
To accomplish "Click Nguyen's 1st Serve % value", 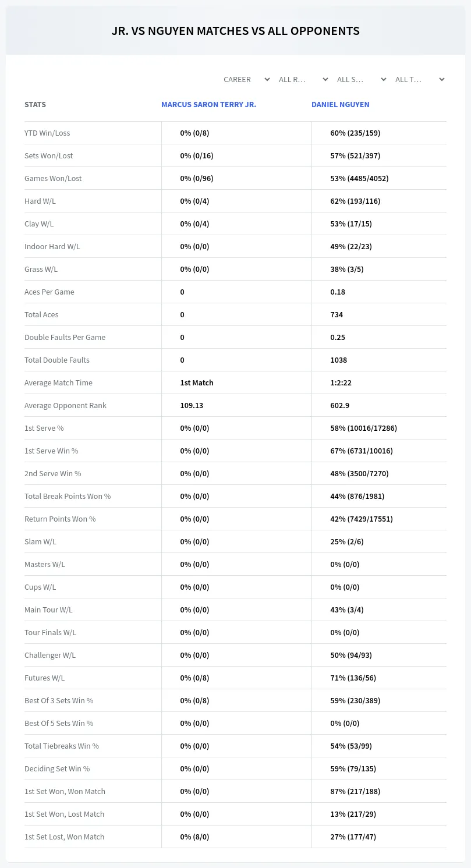I will click(x=363, y=428).
